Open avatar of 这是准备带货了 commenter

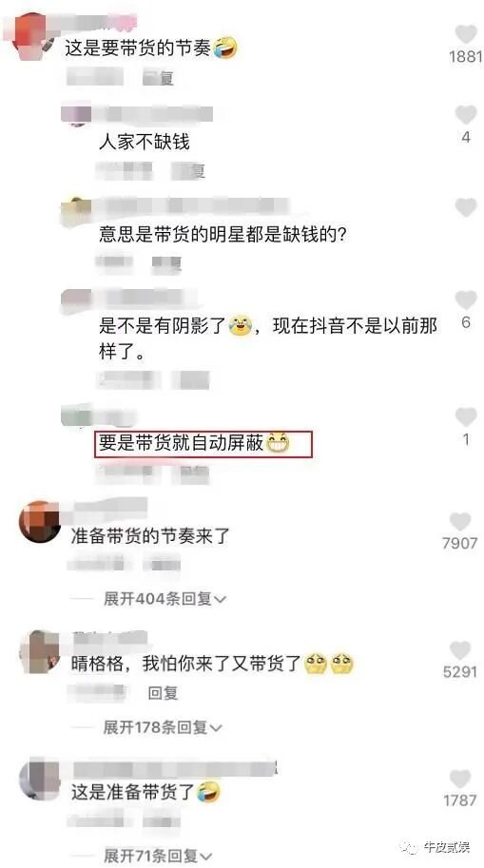[x=39, y=780]
